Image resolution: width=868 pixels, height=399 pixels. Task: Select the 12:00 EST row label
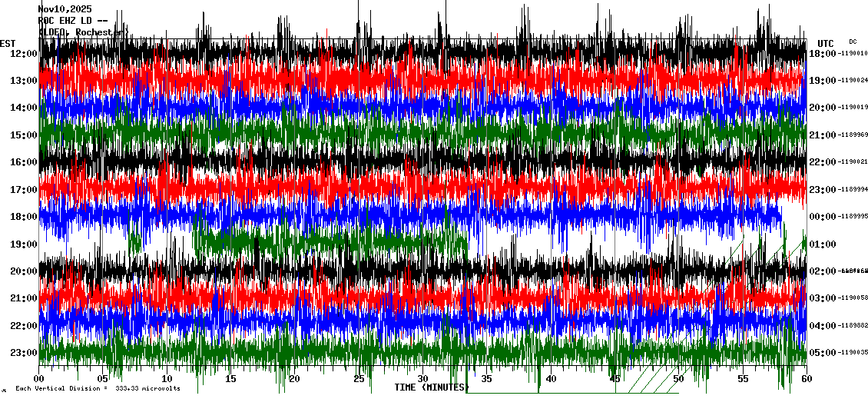pos(25,53)
